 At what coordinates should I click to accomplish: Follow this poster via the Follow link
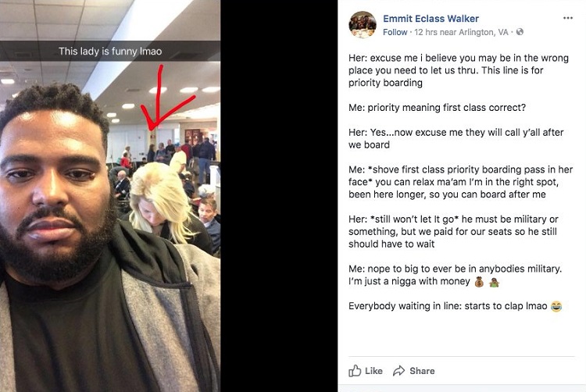(395, 32)
